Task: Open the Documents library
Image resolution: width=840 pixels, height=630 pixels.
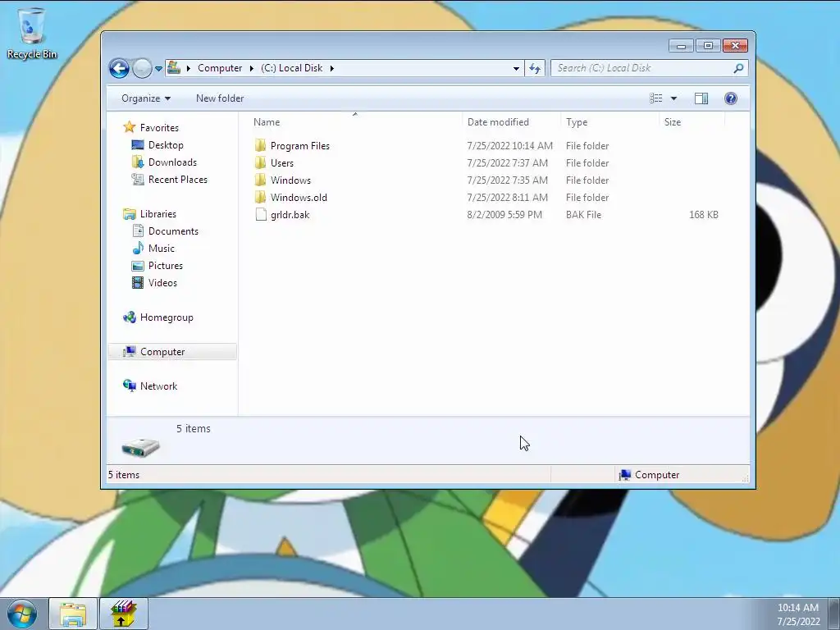Action: pyautogui.click(x=173, y=231)
